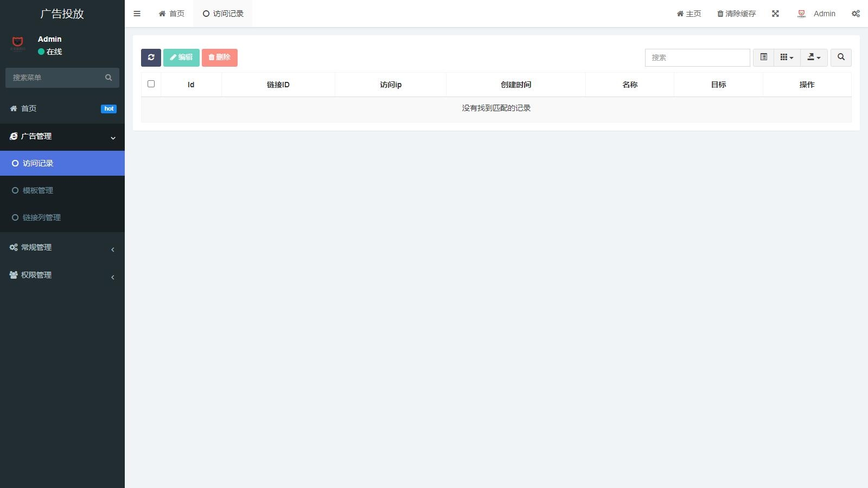
Task: Open columns visibility dropdown
Action: (787, 57)
